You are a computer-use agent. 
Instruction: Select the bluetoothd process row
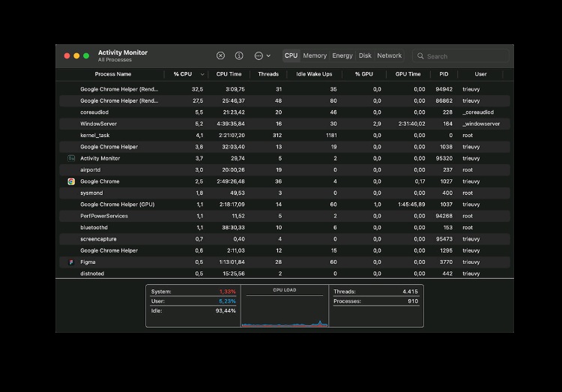coord(285,227)
